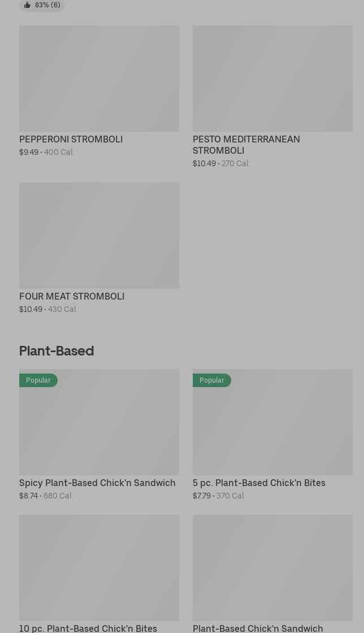
Task: Click the $9.49 Pepperoni Stromboli price line
Action: [47, 152]
